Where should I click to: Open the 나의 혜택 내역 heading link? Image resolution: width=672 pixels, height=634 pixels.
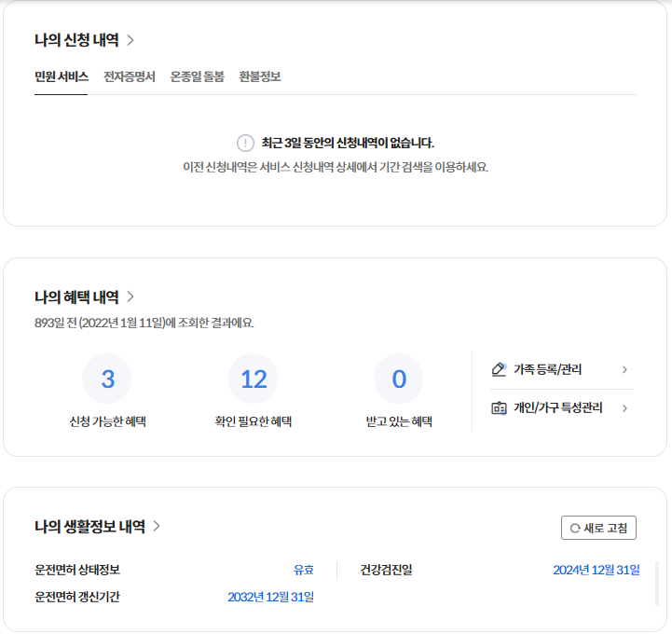[76, 296]
